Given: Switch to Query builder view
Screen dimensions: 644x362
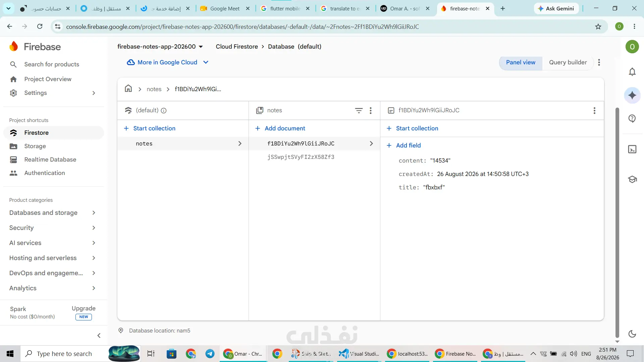Looking at the screenshot, I should [568, 62].
